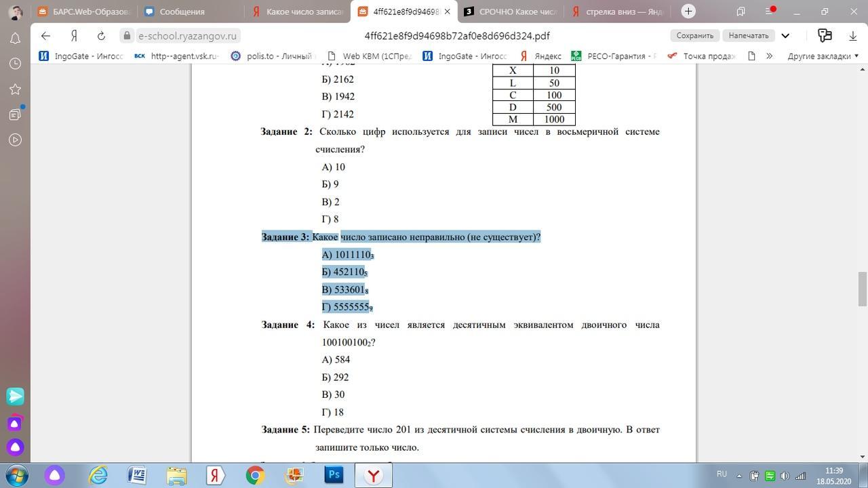
Task: Go back with the back arrow
Action: pyautogui.click(x=45, y=36)
